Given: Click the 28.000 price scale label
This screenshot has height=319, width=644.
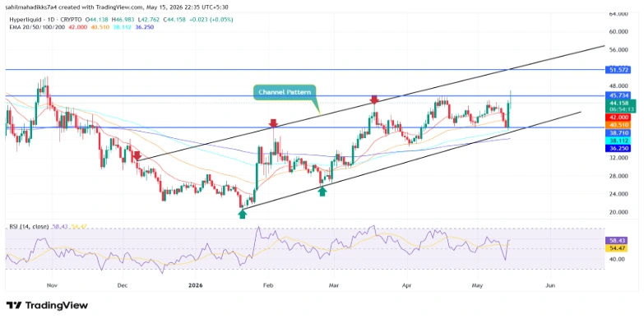Looking at the screenshot, I should pyautogui.click(x=619, y=176).
